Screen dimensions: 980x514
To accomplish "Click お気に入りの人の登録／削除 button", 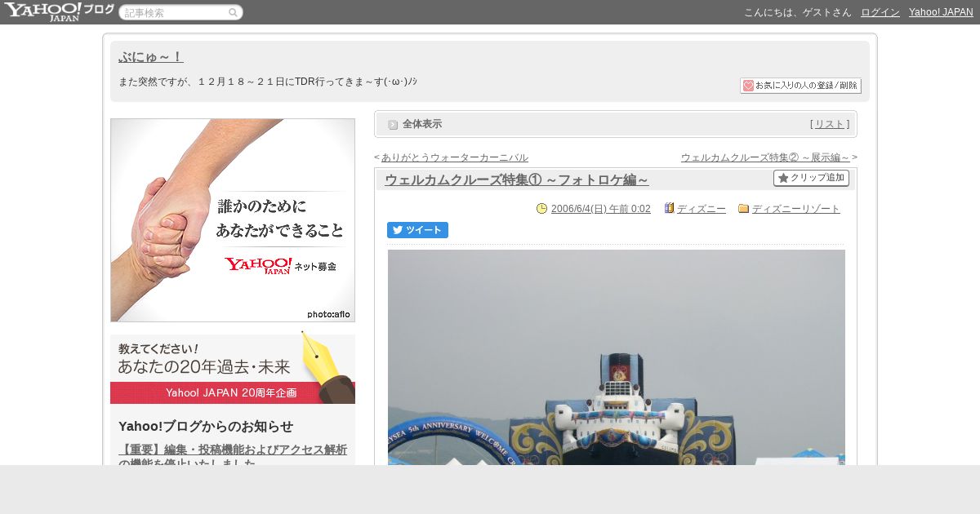I will pos(800,86).
